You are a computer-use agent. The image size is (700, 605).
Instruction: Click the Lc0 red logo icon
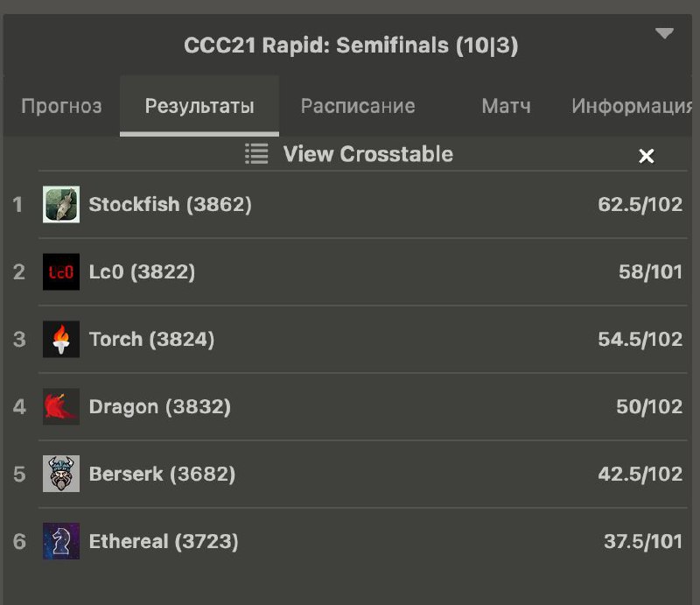(61, 271)
